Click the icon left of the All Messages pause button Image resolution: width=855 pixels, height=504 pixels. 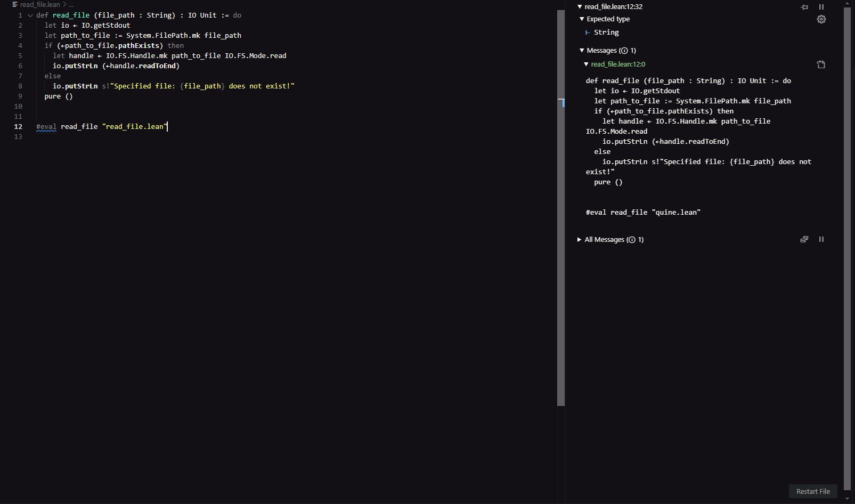point(804,240)
